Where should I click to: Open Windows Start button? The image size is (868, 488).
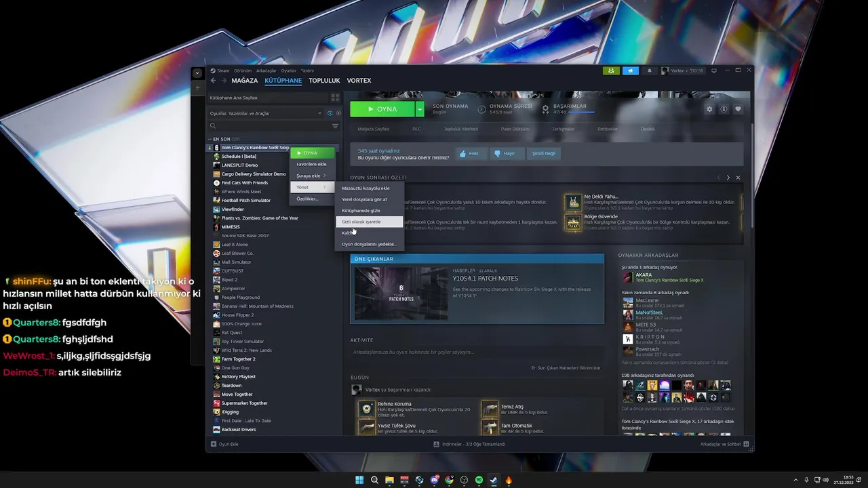click(x=359, y=480)
